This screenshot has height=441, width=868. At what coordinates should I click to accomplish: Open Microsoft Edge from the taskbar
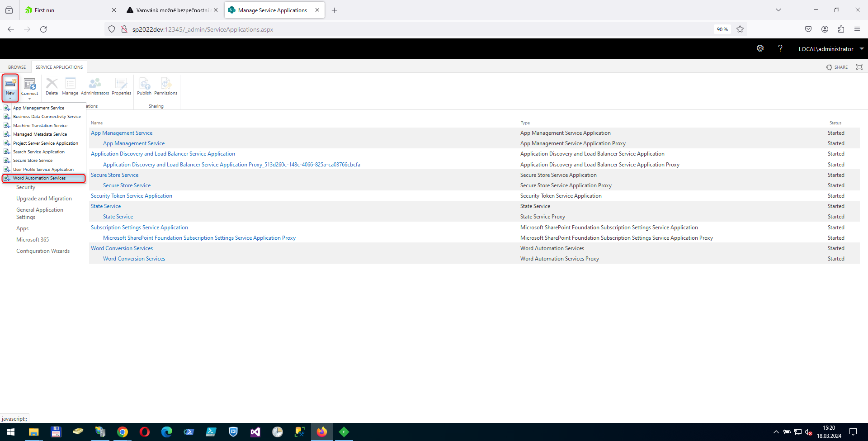[x=167, y=432]
